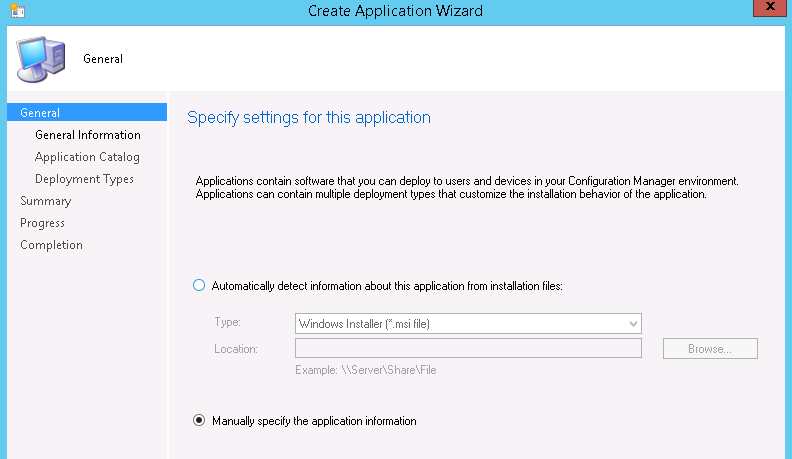
Task: Click the Type field label
Action: (227, 323)
